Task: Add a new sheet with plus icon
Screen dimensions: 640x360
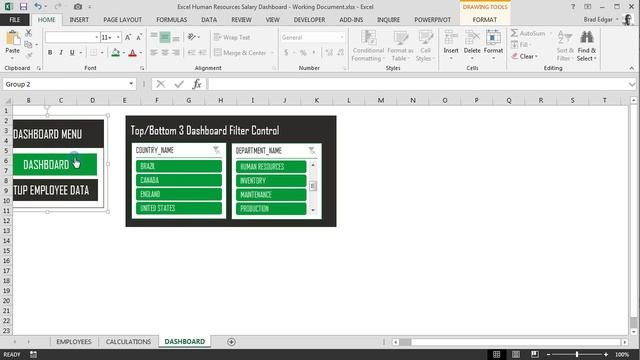Action: click(x=231, y=342)
